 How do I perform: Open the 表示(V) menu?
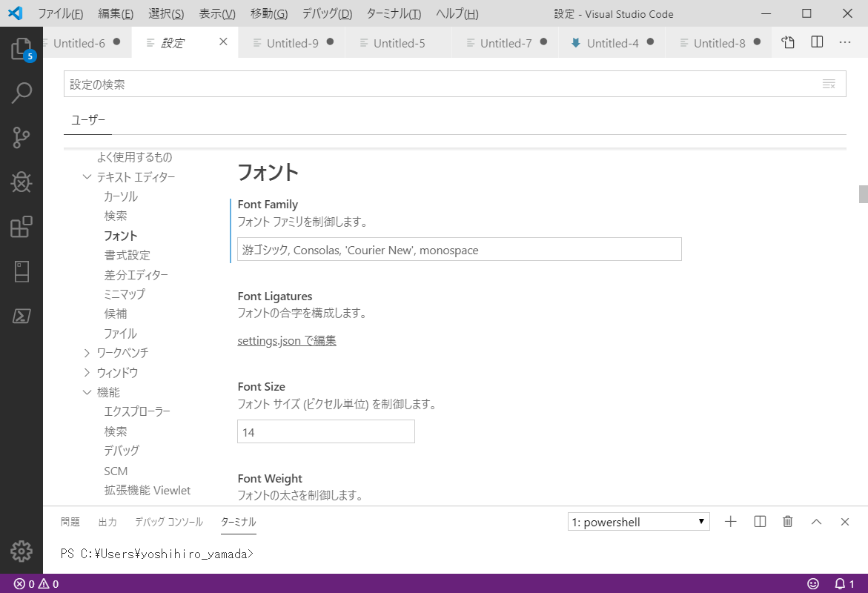click(217, 14)
